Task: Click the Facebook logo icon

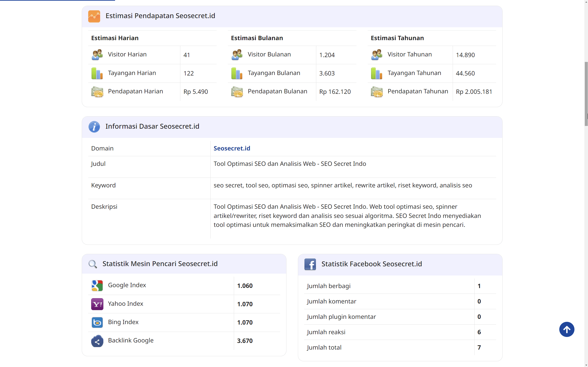Action: [x=310, y=264]
